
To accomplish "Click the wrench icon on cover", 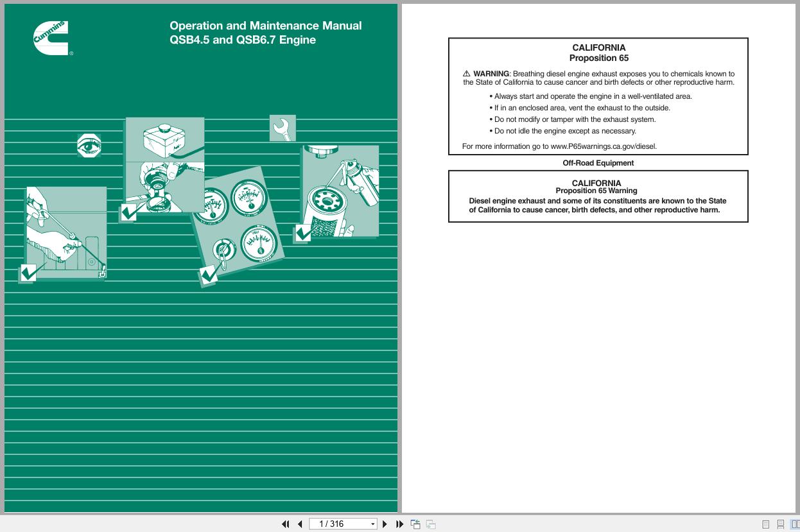I will (x=283, y=128).
